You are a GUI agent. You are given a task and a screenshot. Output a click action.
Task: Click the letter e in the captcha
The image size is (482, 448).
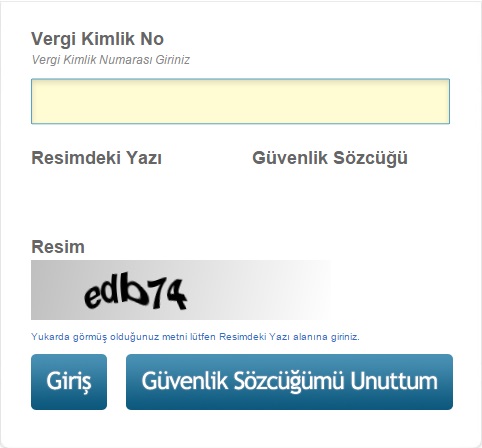click(x=94, y=295)
